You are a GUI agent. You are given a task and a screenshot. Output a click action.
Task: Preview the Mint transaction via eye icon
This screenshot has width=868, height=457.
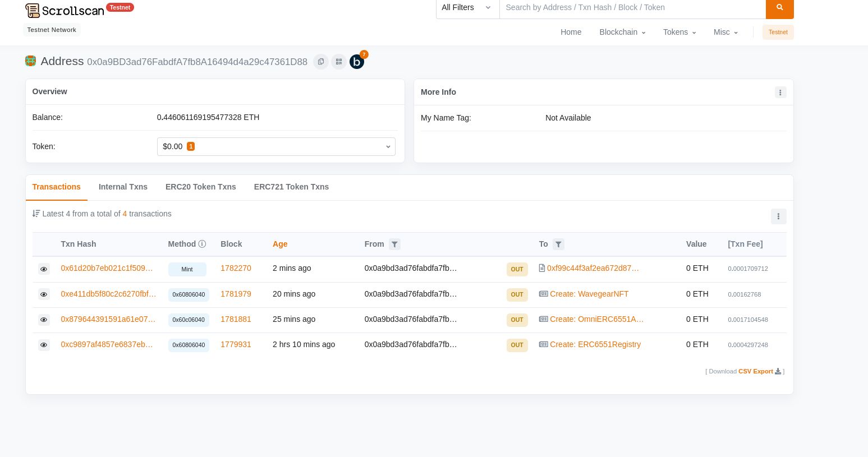coord(44,269)
